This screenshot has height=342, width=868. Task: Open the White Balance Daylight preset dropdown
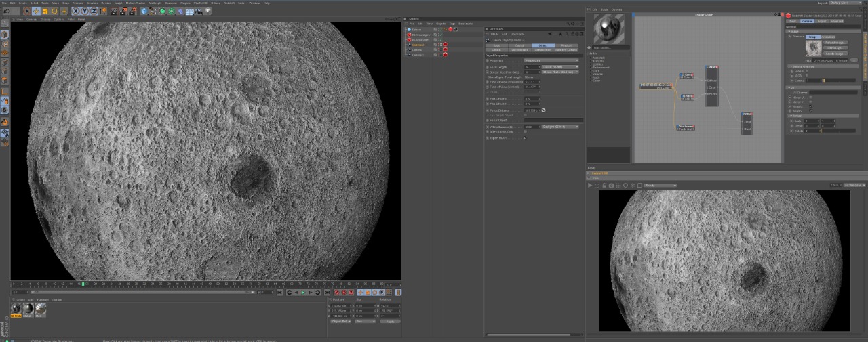pos(560,127)
